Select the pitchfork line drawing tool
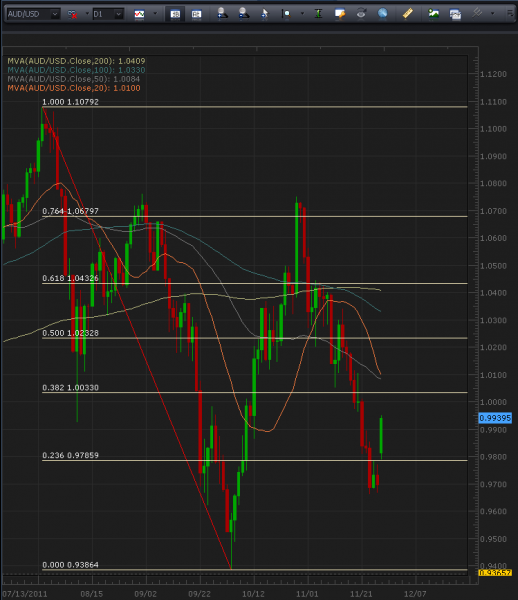Screen dimensions: 518x600 pos(477,13)
